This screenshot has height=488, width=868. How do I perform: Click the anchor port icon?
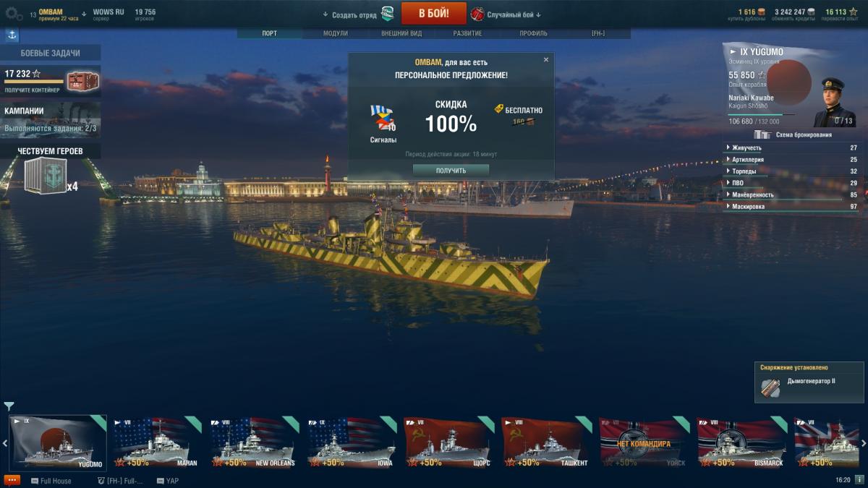(12, 35)
